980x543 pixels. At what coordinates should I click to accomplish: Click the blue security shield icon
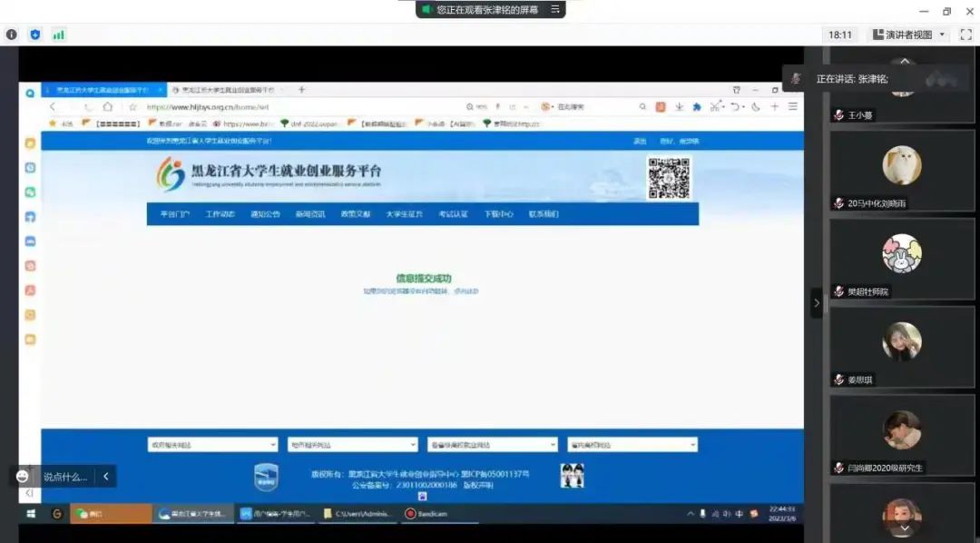point(35,35)
